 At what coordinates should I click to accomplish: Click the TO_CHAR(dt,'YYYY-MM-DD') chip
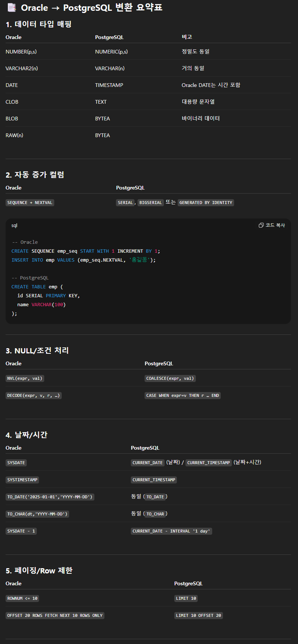click(x=37, y=514)
